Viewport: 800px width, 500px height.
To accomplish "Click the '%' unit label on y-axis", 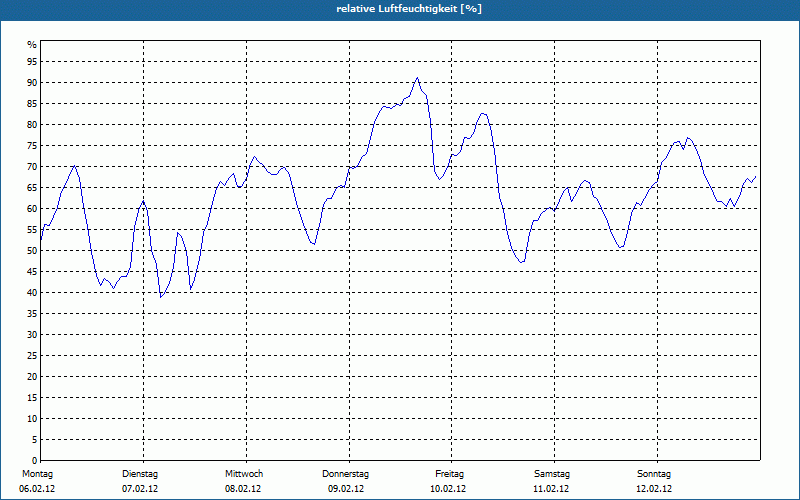I will click(x=32, y=45).
